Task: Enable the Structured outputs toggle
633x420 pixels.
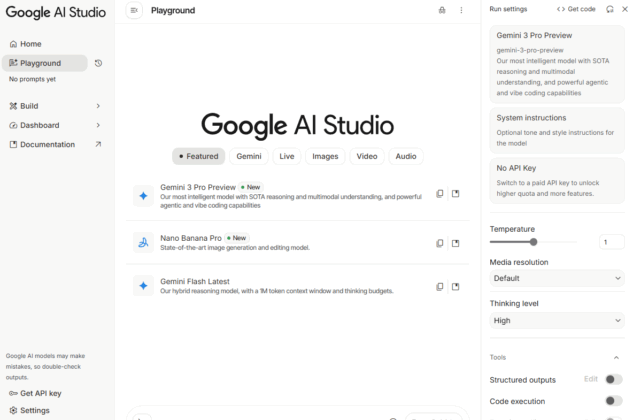Action: pos(613,379)
